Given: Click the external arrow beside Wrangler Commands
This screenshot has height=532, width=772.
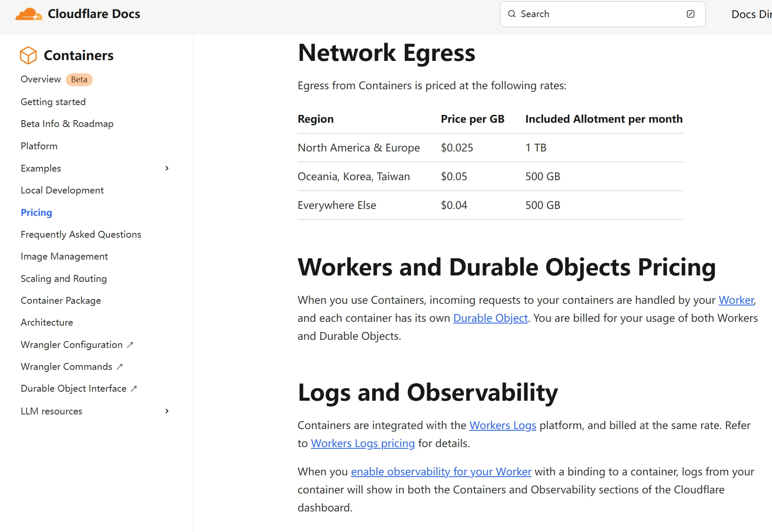Looking at the screenshot, I should pyautogui.click(x=120, y=366).
